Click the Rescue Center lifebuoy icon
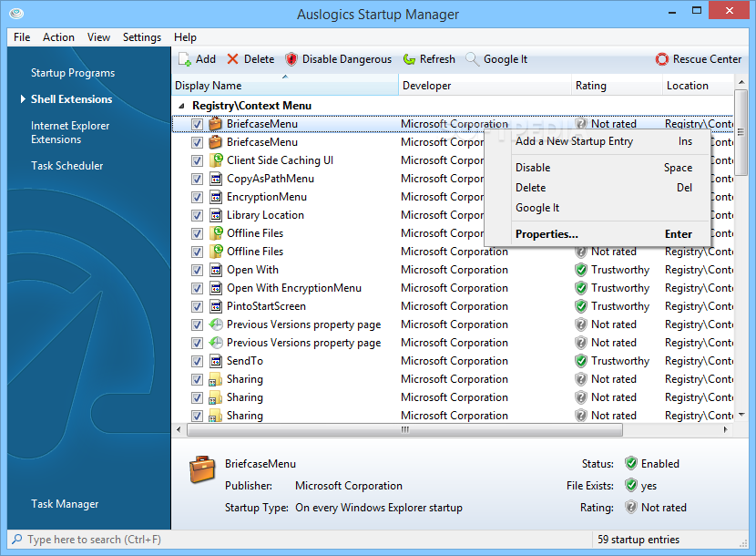Screen dimensions: 756x556 tap(662, 59)
